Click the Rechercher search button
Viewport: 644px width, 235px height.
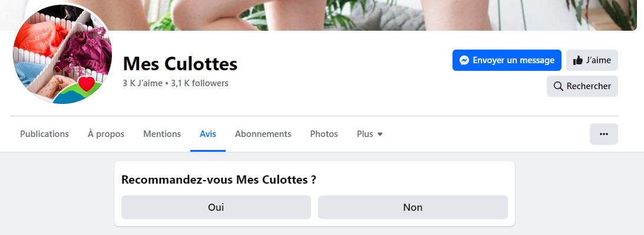pos(582,86)
